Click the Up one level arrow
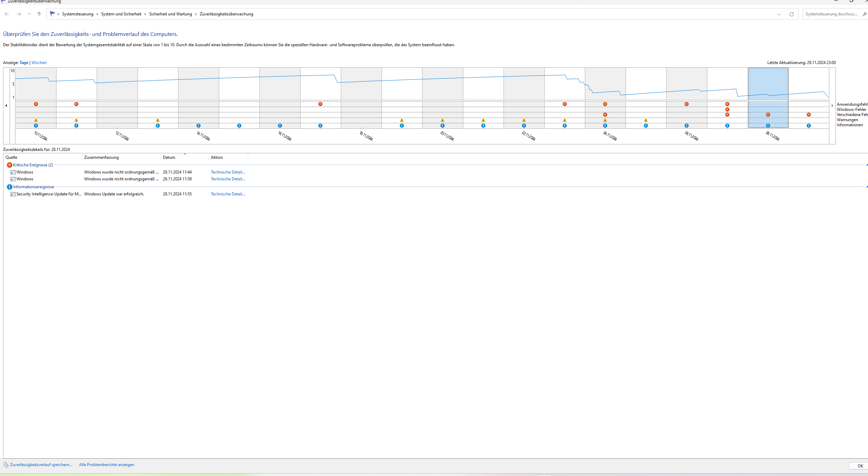This screenshot has height=476, width=868. (39, 14)
